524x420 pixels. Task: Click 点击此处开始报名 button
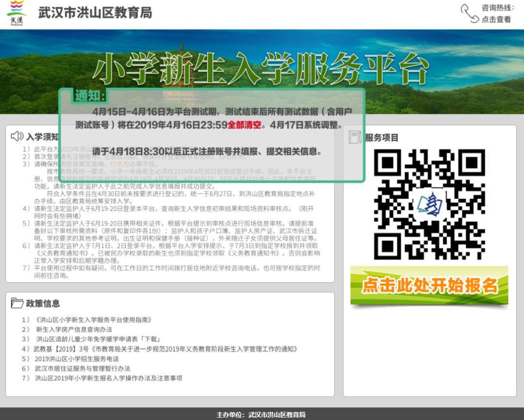pyautogui.click(x=429, y=285)
